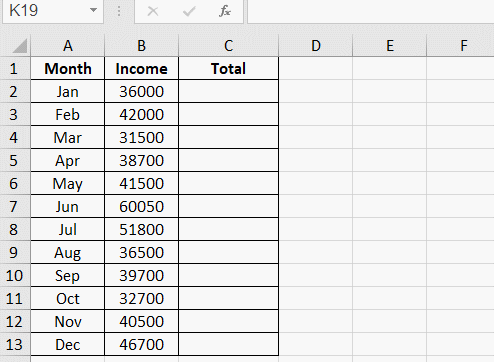Click the cell with value 42000
Viewport: 494px width, 362px height.
tap(142, 115)
